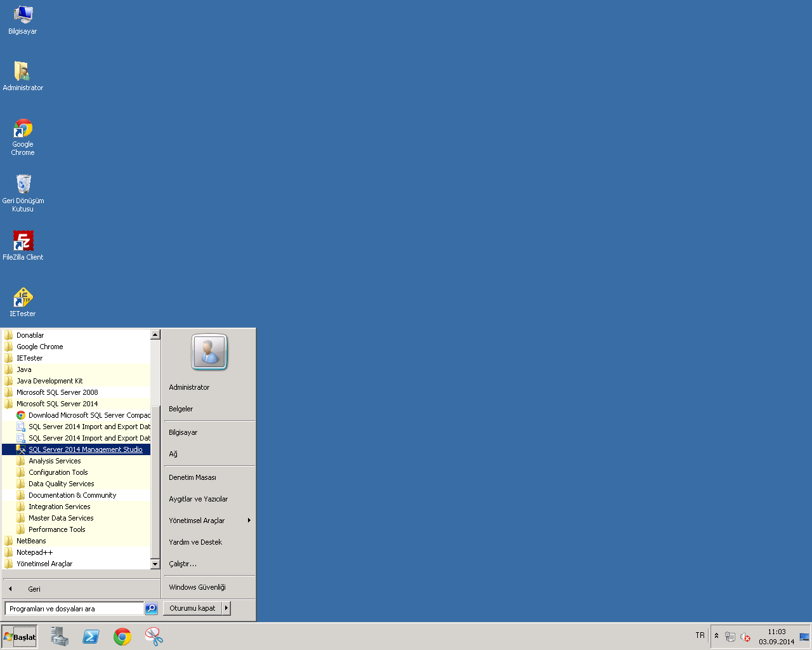
Task: Click the Server Manager taskbar icon
Action: point(60,637)
